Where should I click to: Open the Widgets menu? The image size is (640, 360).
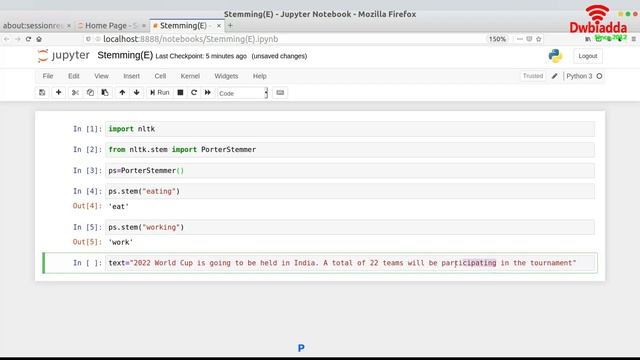226,76
